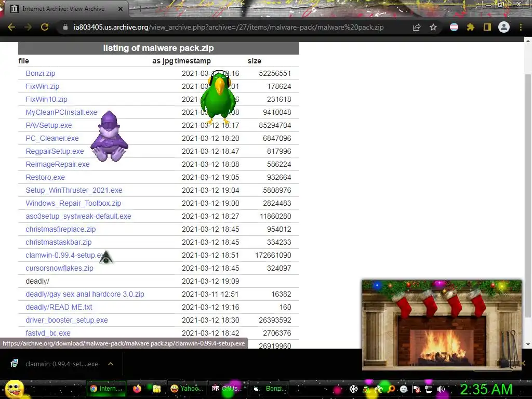
Task: Close the Internet Archive browser tab
Action: [121, 9]
